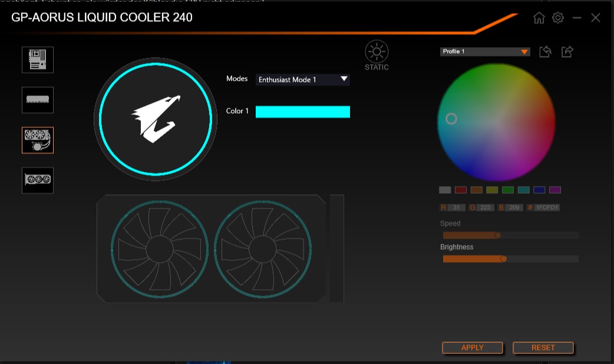The width and height of the screenshot is (614, 364).
Task: Click the right radiator fan preview
Action: click(x=263, y=249)
